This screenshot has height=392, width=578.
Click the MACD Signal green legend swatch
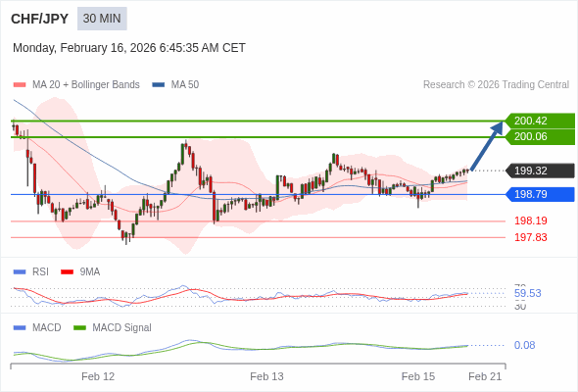[79, 328]
